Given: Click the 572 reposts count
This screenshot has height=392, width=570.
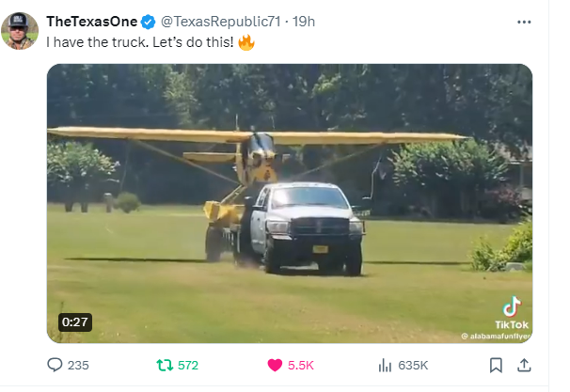Looking at the screenshot, I should tap(188, 365).
